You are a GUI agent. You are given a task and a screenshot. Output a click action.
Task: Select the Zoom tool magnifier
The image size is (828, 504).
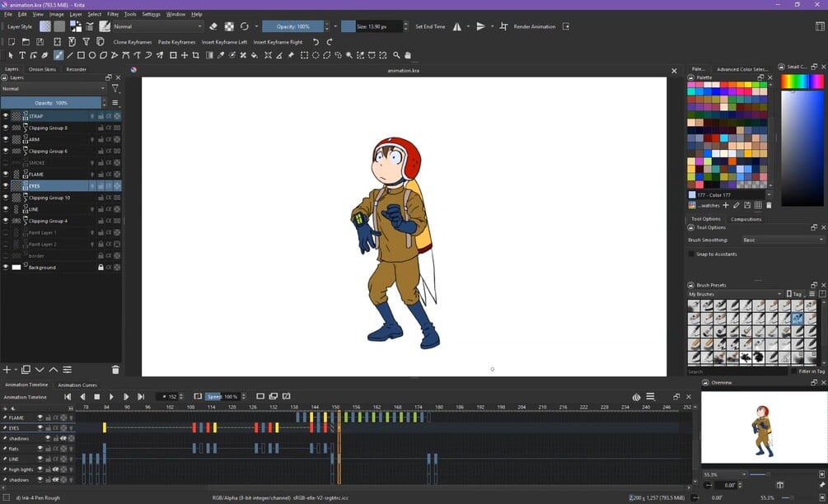pos(396,55)
